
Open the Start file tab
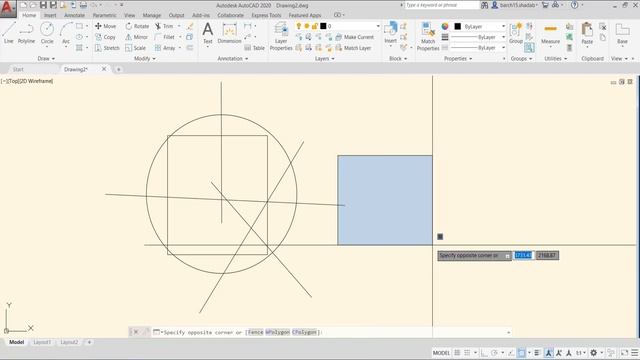18,69
